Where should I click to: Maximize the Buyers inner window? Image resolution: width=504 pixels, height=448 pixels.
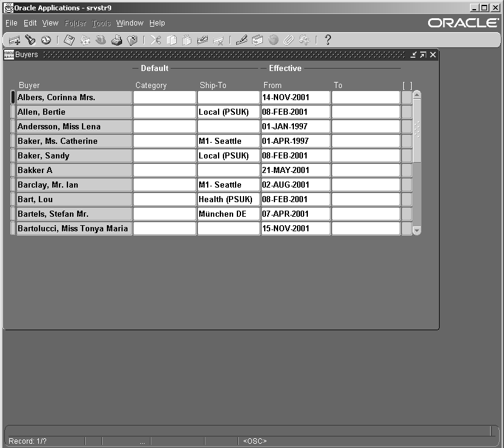click(423, 55)
